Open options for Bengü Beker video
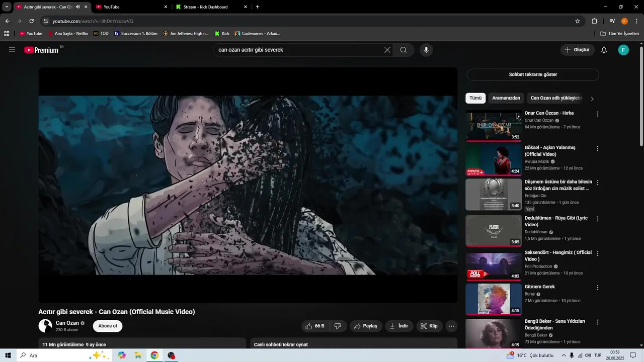 (x=598, y=322)
